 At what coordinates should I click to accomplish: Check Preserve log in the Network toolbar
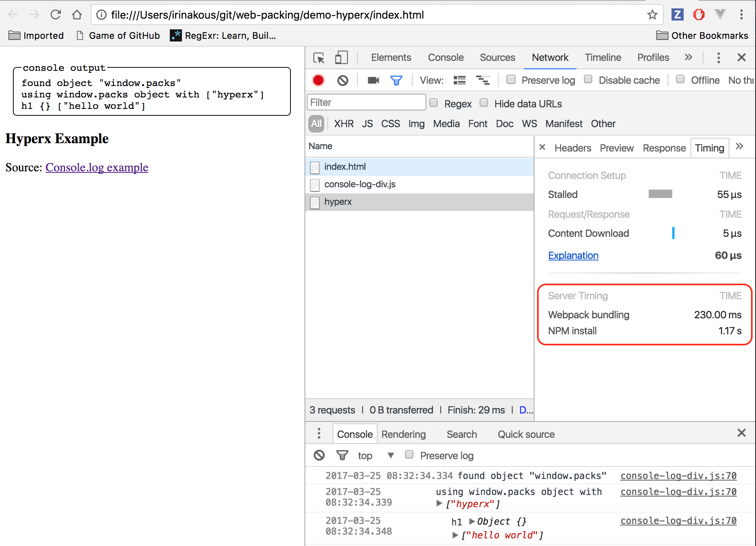pyautogui.click(x=511, y=80)
